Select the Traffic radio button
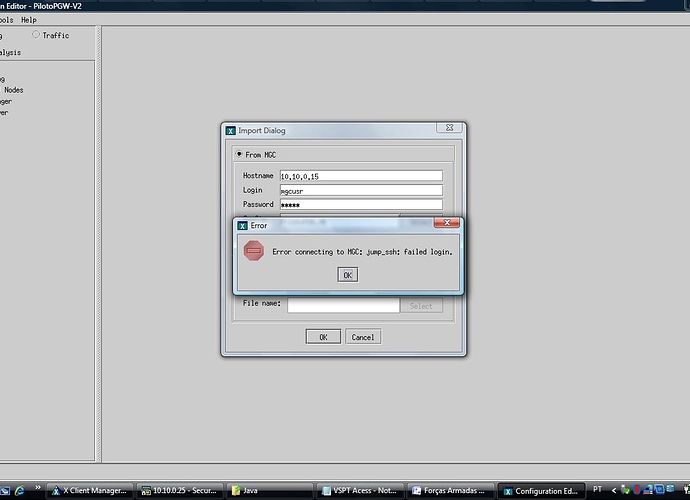 [36, 34]
